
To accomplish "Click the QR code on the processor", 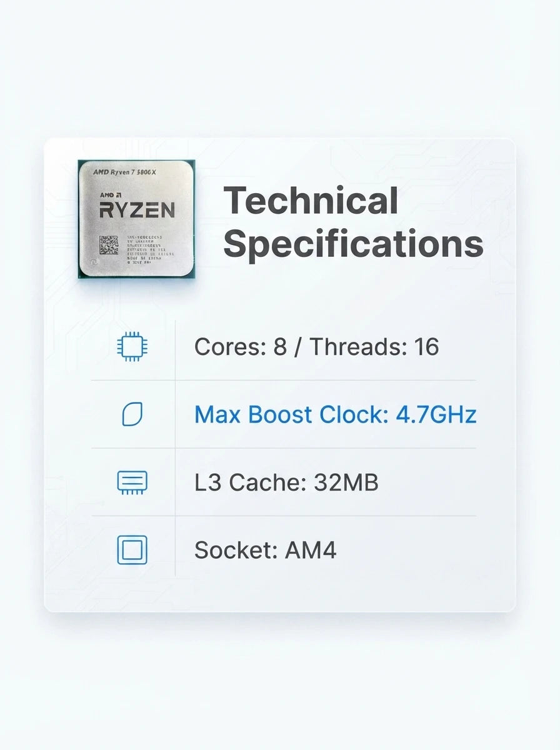I will click(x=108, y=246).
